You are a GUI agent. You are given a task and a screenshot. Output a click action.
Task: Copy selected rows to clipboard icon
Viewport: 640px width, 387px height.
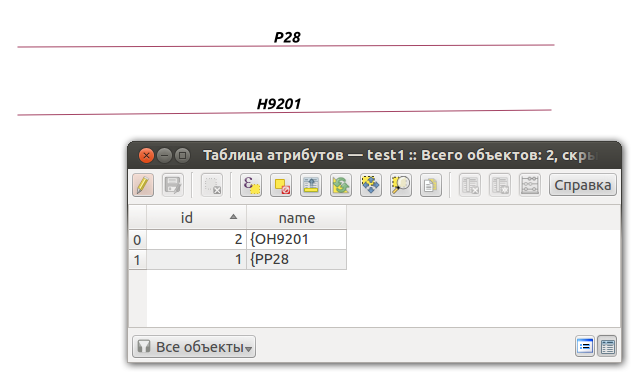(431, 185)
